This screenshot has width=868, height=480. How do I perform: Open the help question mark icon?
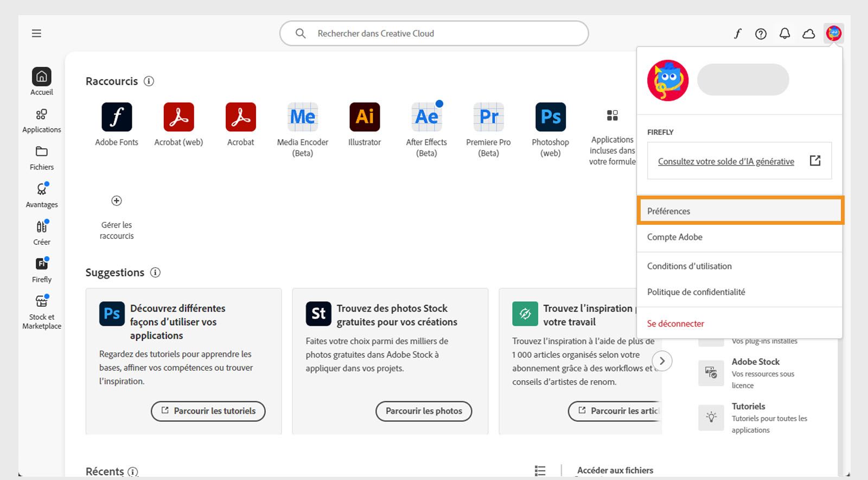[x=761, y=34]
